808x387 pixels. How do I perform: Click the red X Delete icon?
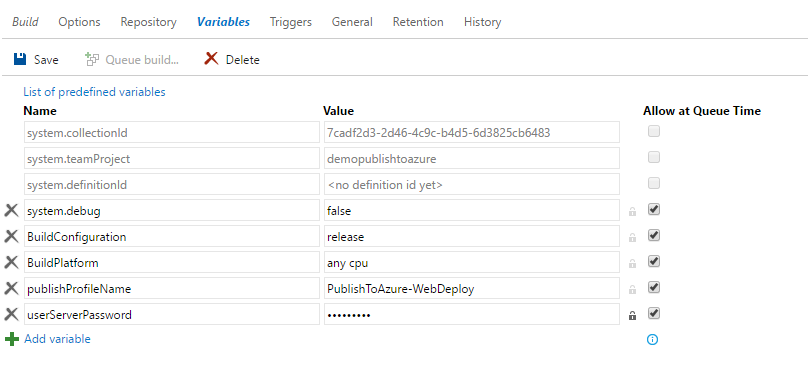211,59
